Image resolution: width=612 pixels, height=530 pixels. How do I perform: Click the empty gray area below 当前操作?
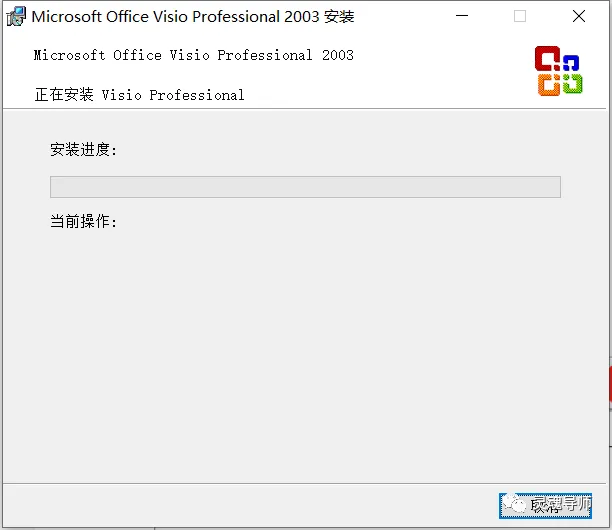304,351
